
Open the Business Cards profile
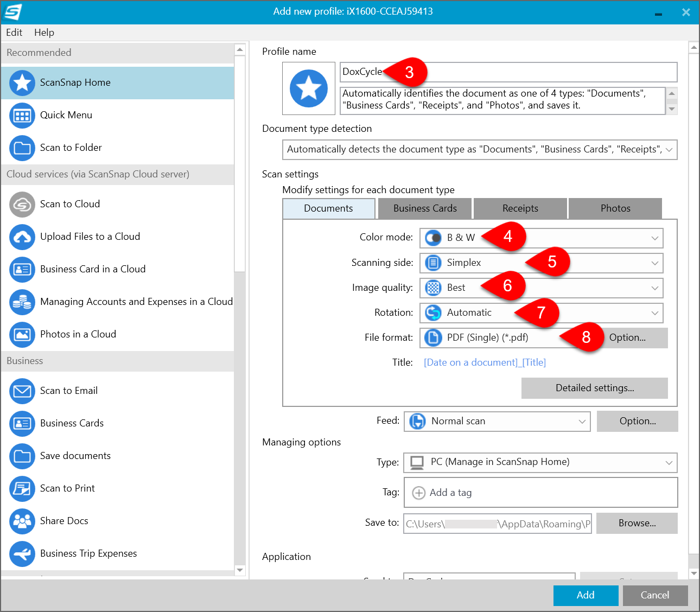pos(72,423)
